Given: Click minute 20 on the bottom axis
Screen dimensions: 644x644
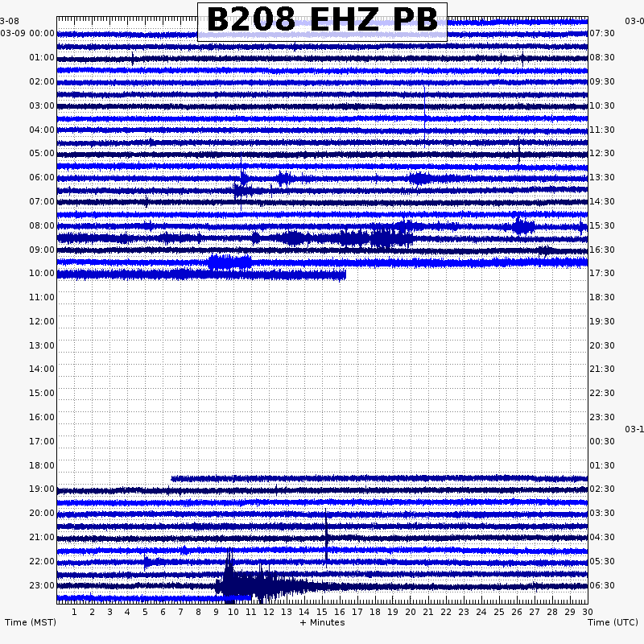Looking at the screenshot, I should click(x=411, y=612).
